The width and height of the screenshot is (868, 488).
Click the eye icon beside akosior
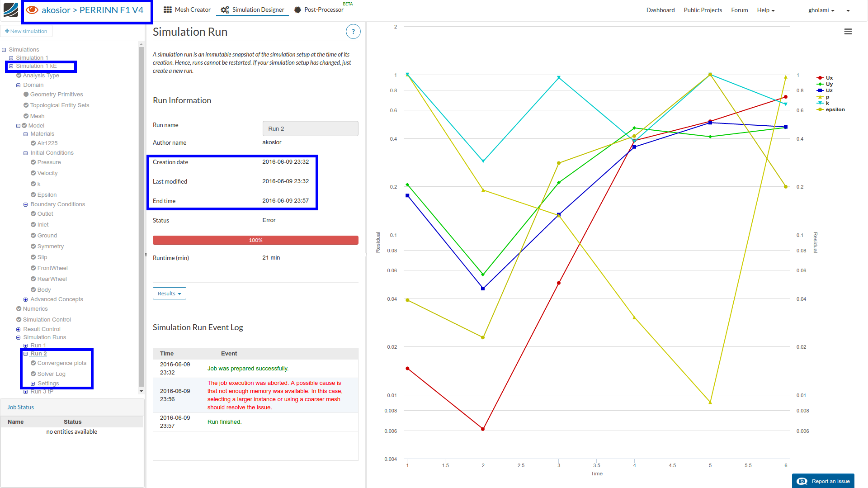tap(32, 10)
